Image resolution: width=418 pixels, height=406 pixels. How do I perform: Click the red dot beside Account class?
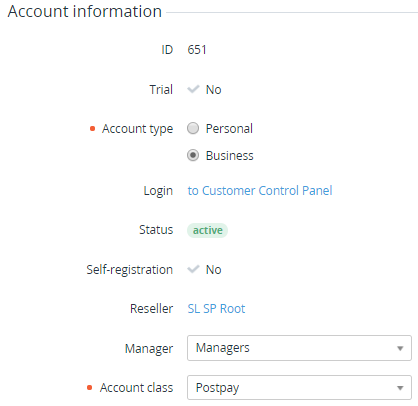[x=89, y=388]
